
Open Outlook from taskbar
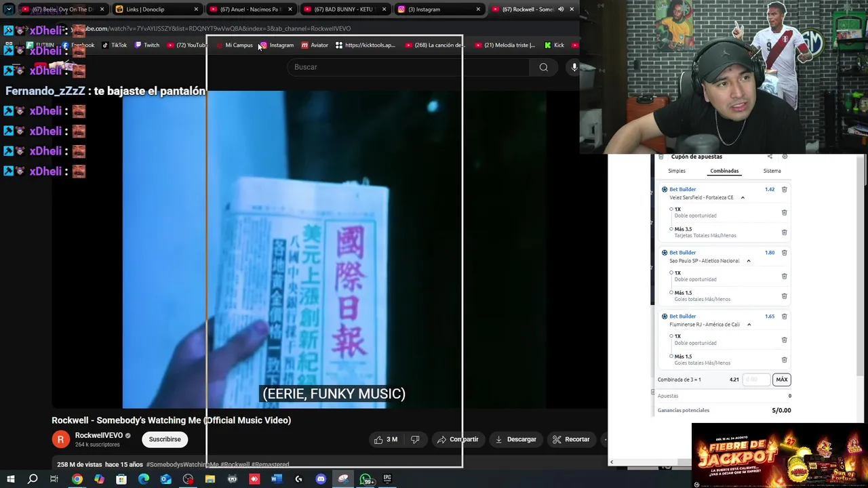point(165,479)
